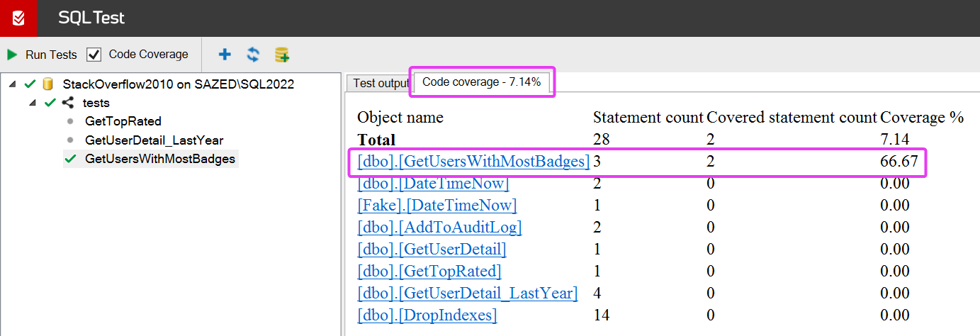Switch to the Test output tab

coord(381,83)
